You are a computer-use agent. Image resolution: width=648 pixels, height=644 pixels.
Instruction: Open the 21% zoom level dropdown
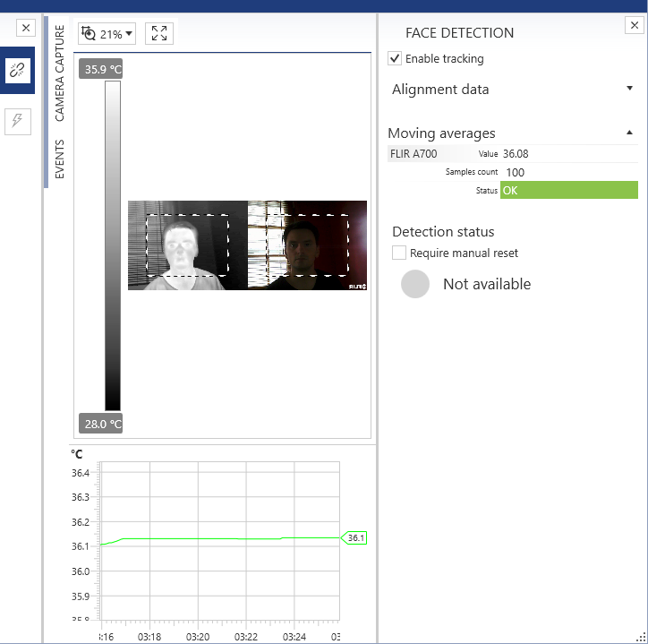tap(116, 34)
